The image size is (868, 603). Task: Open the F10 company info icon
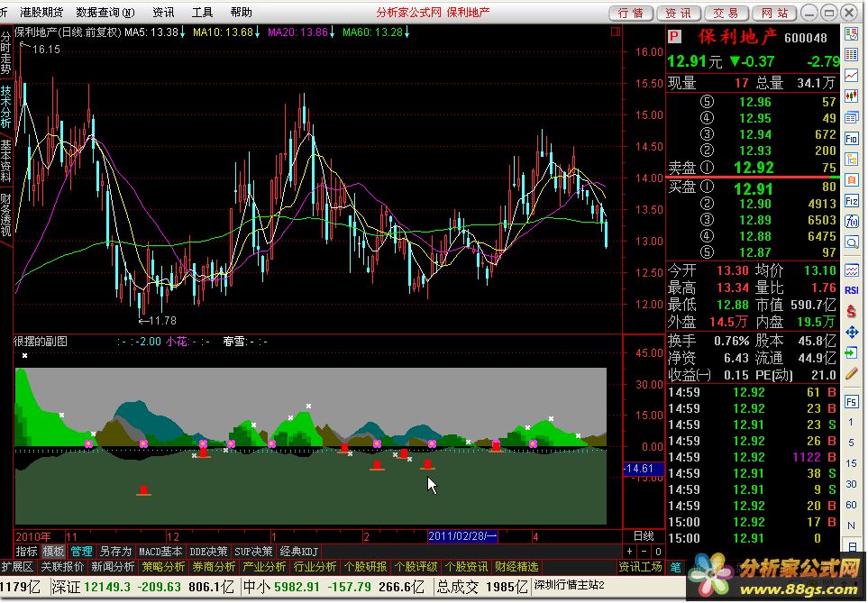coord(852,138)
